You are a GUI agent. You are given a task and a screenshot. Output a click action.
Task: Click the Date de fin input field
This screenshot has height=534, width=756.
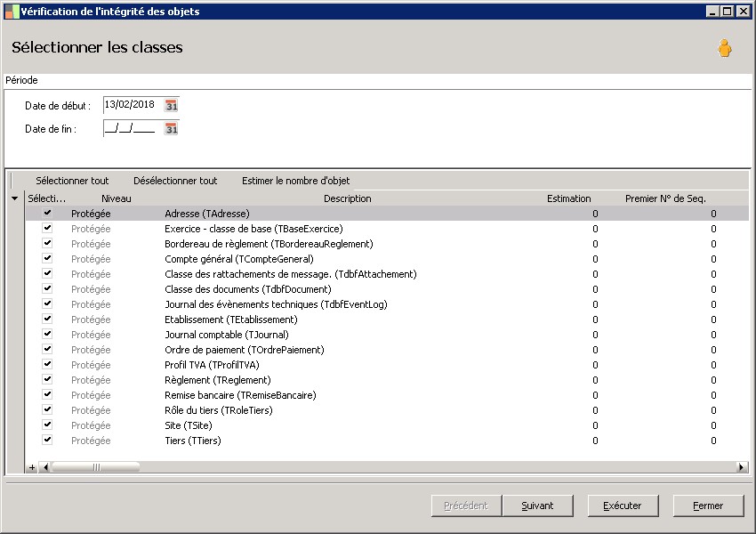tap(130, 128)
